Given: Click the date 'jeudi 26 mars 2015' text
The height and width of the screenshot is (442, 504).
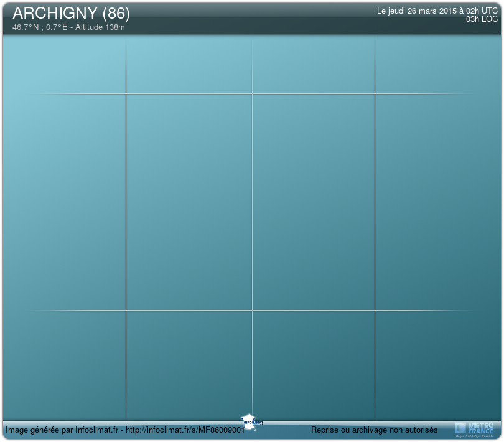Looking at the screenshot, I should 421,11.
